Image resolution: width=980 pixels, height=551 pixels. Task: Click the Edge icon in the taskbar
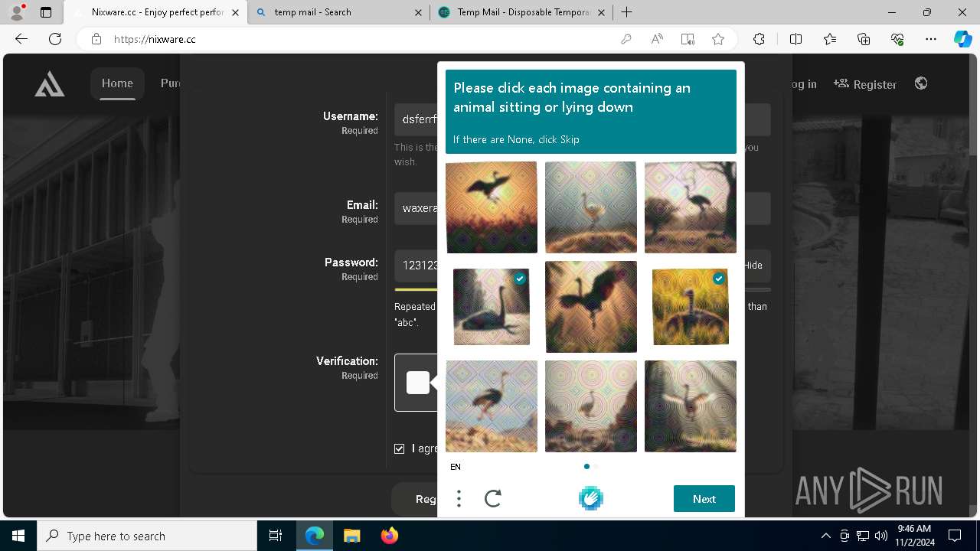click(315, 536)
